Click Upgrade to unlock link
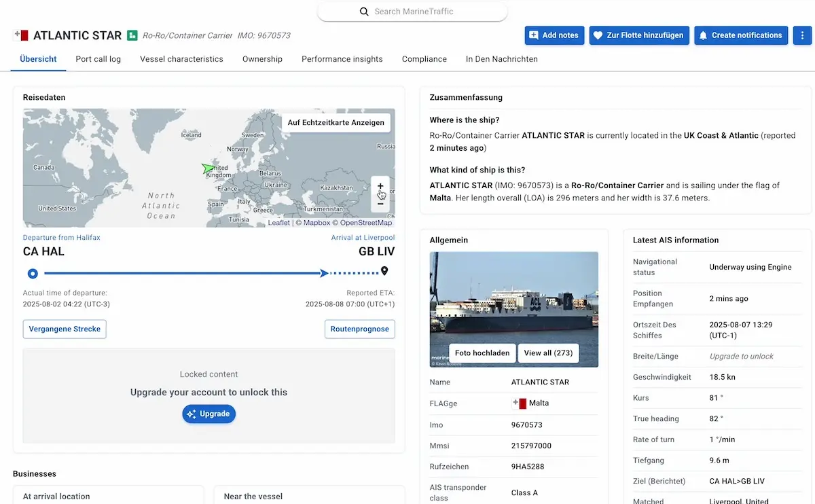Screen dimensions: 815x504 tap(742, 356)
